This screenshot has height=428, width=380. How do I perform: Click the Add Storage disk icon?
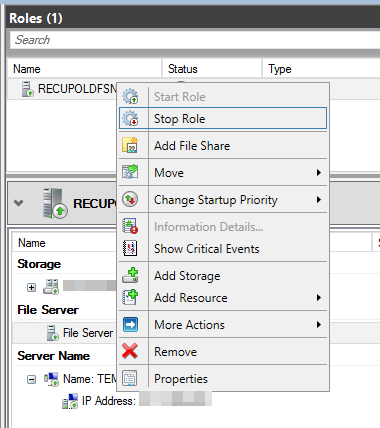pos(130,275)
